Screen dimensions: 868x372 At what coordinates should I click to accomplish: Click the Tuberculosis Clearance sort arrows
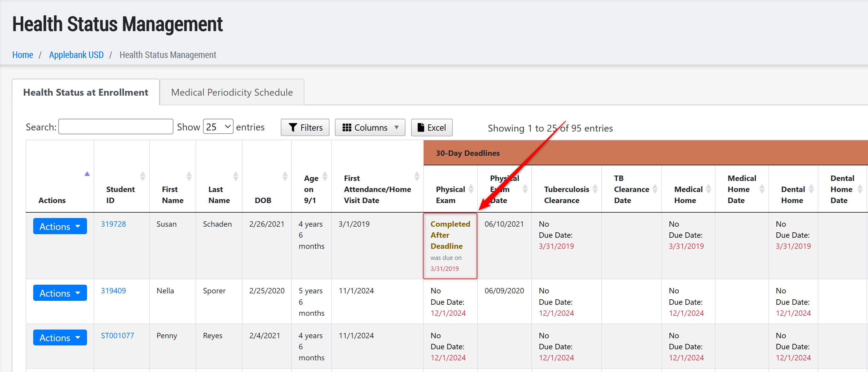point(595,189)
